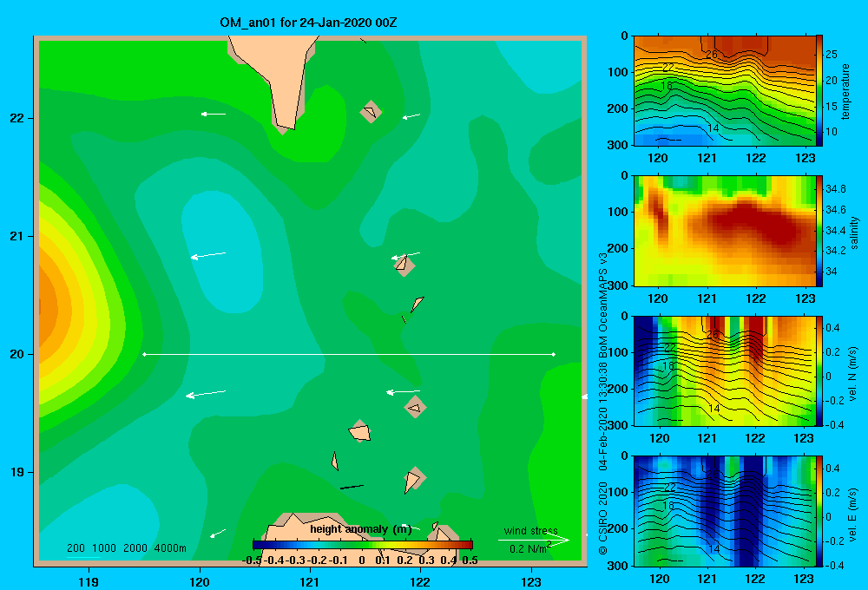Click the 0.5 tick on height anomaly bar
Image resolution: width=868 pixels, height=590 pixels.
tap(470, 560)
